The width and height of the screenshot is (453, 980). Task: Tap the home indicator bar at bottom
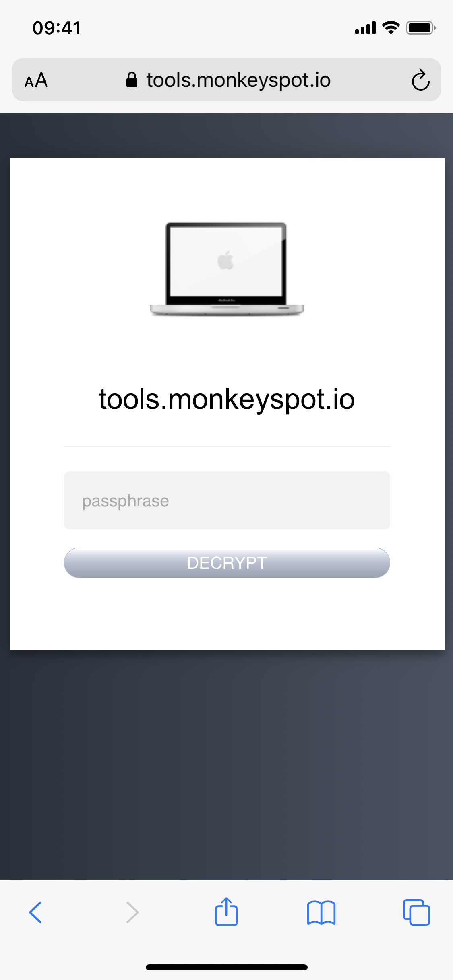[227, 967]
